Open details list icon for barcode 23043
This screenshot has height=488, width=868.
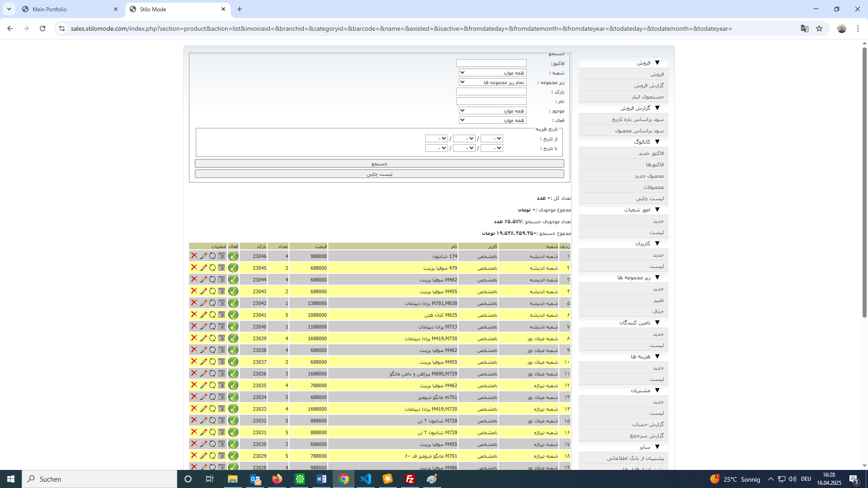222,291
